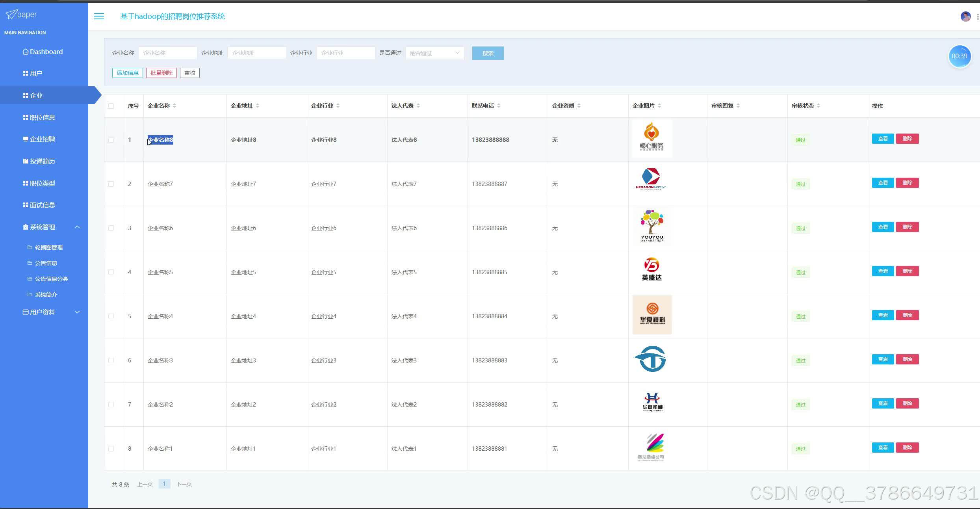Sort by 企业资质 column arrows
Image resolution: width=980 pixels, height=509 pixels.
pyautogui.click(x=579, y=106)
